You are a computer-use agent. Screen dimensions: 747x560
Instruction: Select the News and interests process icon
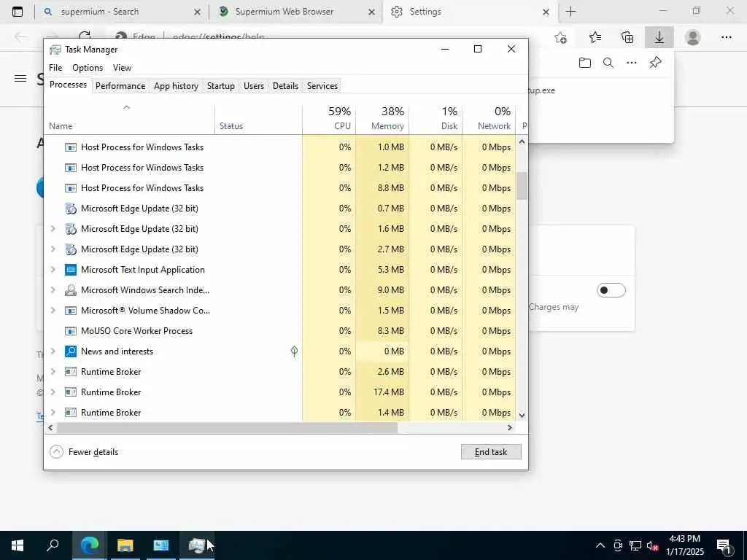[71, 351]
